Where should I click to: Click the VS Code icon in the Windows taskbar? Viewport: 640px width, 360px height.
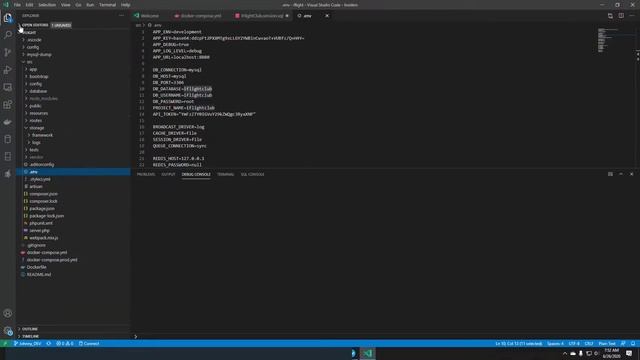click(x=368, y=353)
